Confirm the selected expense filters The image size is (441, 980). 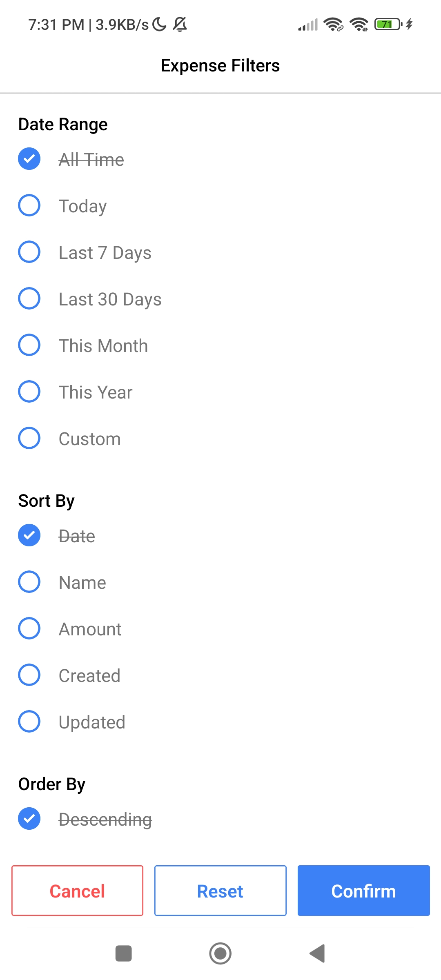pyautogui.click(x=363, y=891)
